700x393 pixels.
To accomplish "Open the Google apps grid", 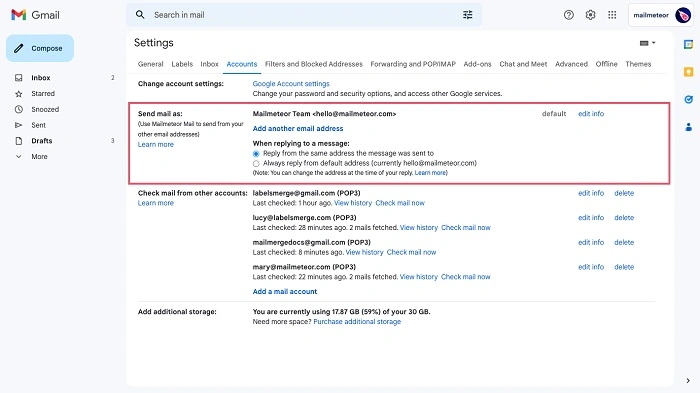I will pos(612,15).
